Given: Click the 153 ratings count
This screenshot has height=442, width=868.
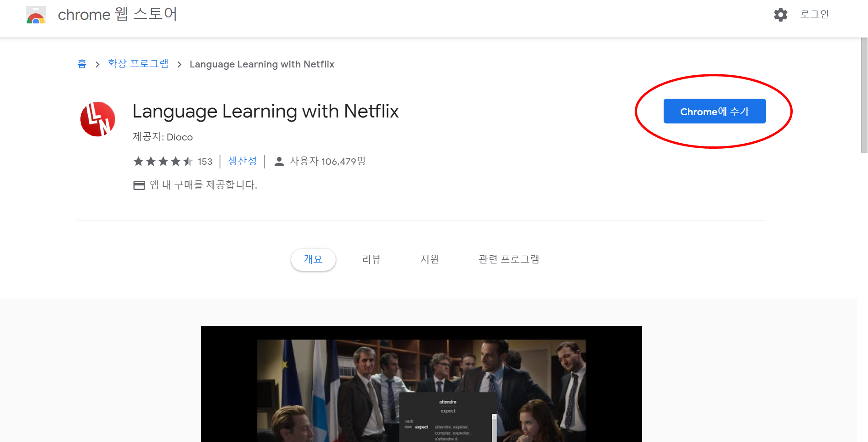Looking at the screenshot, I should pos(205,162).
